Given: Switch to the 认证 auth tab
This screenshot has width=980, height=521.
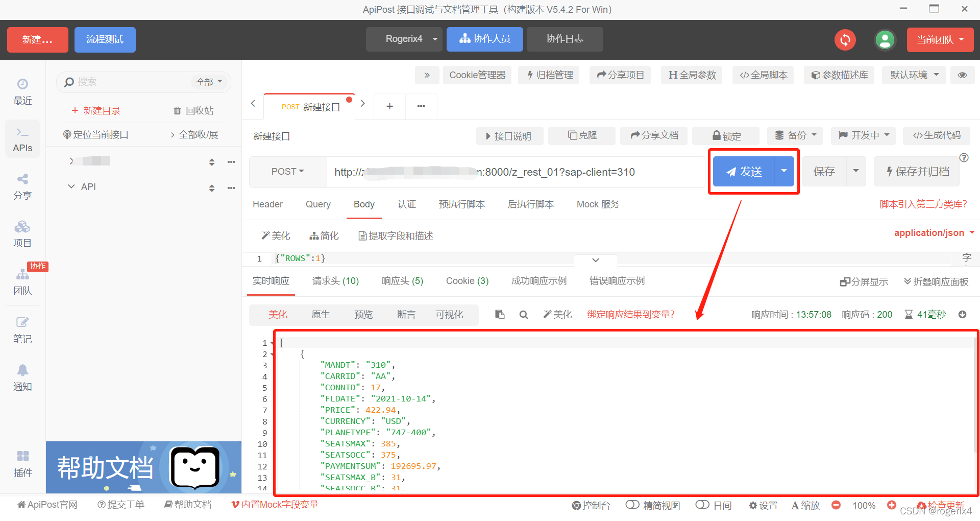Looking at the screenshot, I should 407,204.
